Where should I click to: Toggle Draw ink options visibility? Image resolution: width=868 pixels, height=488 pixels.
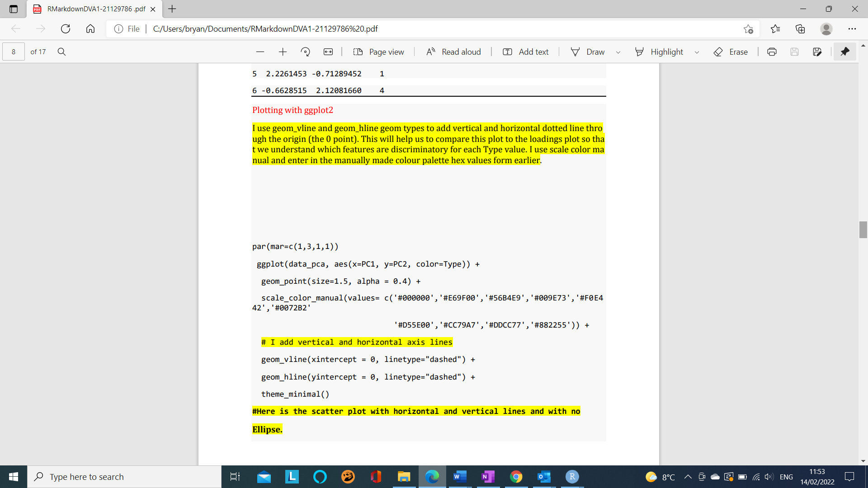point(618,52)
